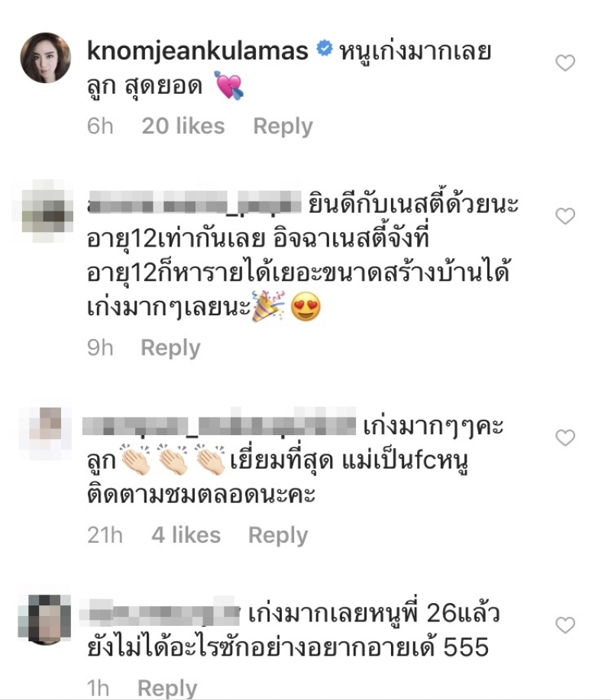Click the 6h timestamp

coord(100,127)
